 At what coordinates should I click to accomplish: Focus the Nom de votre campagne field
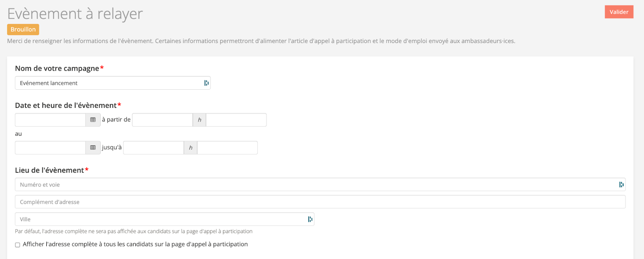tap(109, 83)
